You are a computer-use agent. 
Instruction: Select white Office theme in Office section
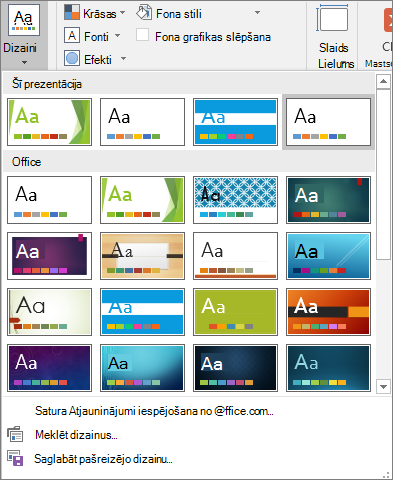point(49,200)
